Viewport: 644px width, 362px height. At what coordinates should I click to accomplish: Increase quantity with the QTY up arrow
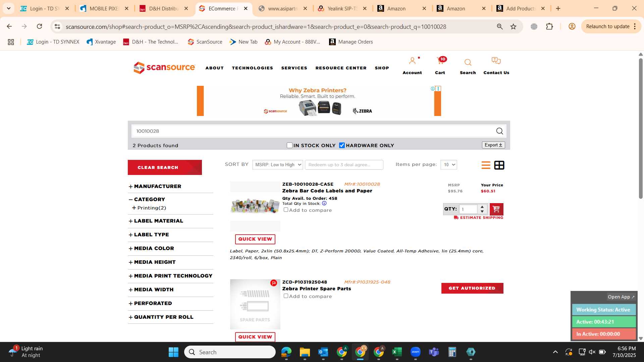(482, 207)
